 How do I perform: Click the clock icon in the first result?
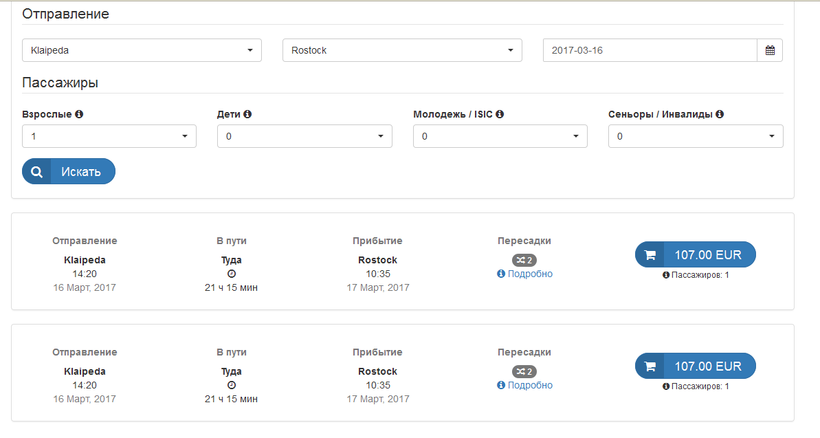pos(231,273)
